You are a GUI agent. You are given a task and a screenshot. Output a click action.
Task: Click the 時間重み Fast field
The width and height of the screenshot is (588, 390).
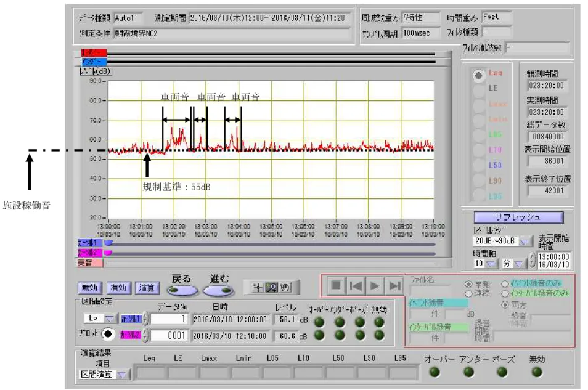click(497, 17)
